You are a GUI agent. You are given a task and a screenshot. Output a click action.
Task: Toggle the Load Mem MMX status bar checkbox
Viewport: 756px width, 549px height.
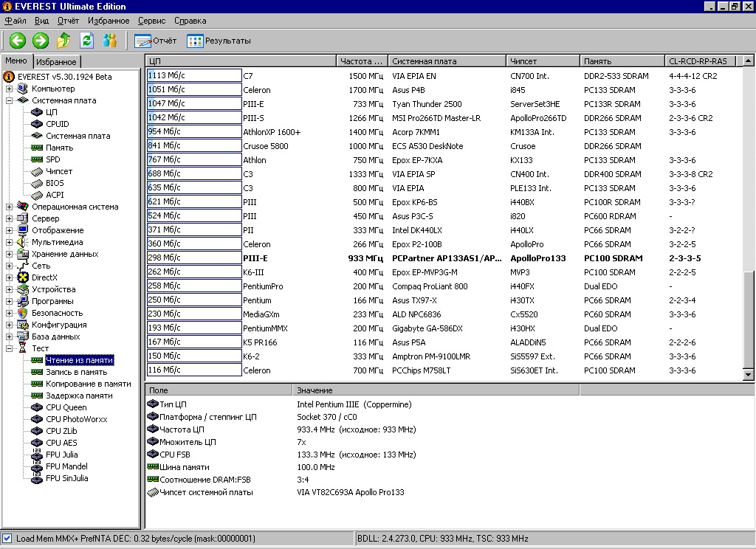click(x=7, y=539)
